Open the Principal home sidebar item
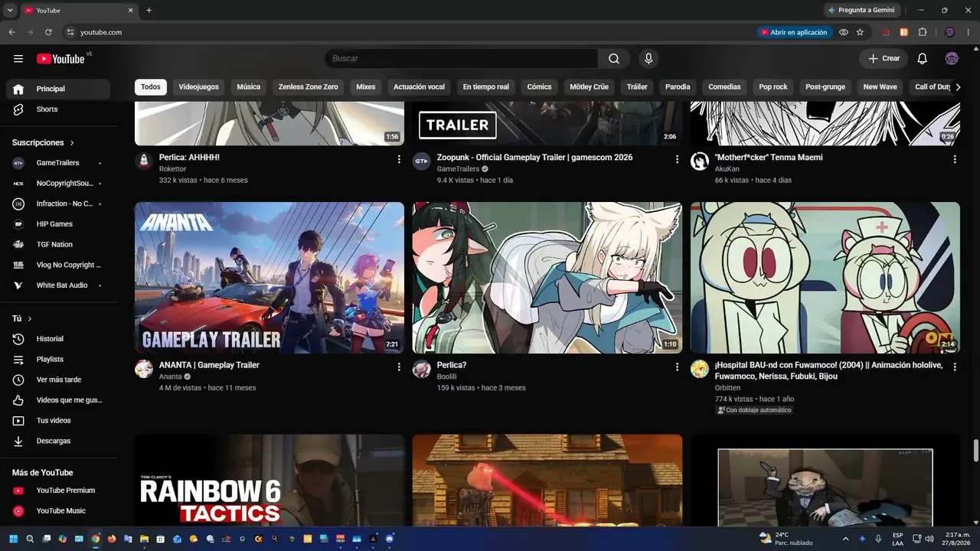 [58, 89]
